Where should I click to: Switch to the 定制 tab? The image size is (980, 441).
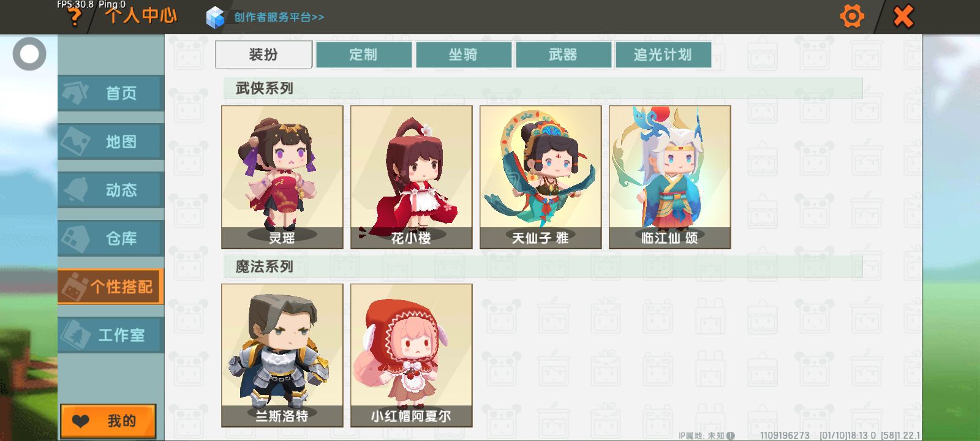pos(363,55)
